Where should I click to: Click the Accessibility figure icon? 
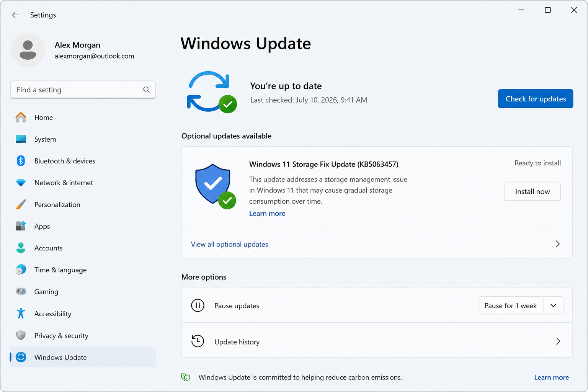[x=21, y=313]
